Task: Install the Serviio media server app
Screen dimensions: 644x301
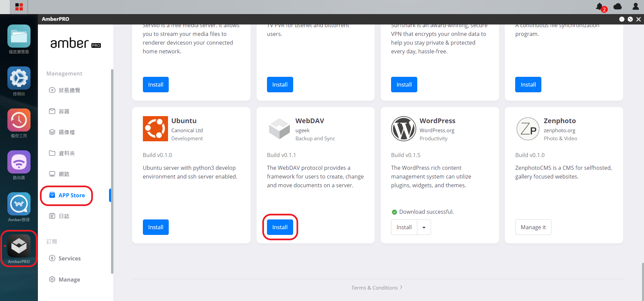Action: click(156, 85)
